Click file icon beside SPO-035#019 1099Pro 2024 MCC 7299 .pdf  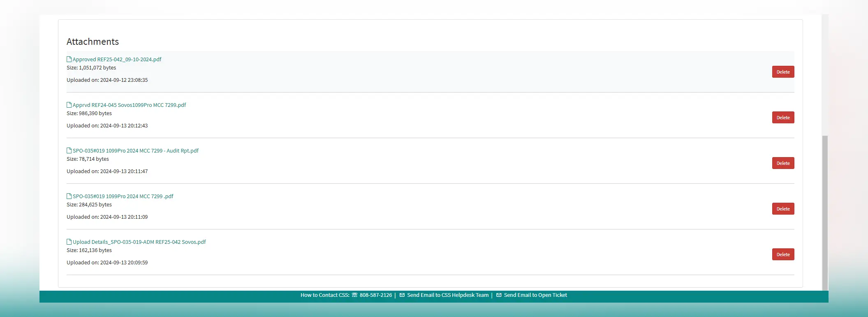click(x=69, y=196)
